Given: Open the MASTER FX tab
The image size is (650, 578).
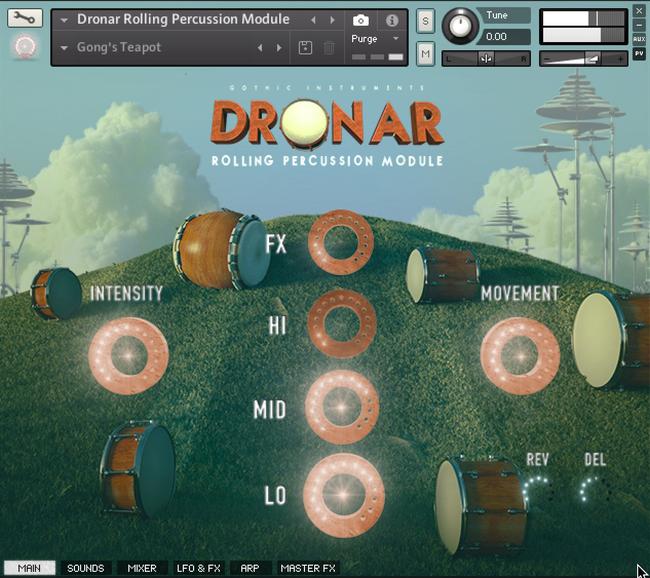Looking at the screenshot, I should (x=308, y=568).
